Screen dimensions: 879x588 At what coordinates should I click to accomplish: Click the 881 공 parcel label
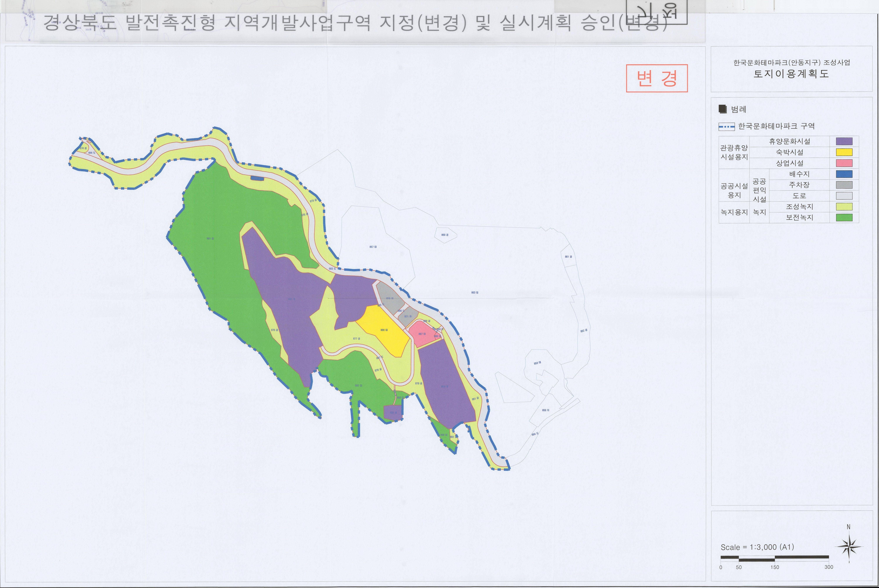[475, 399]
